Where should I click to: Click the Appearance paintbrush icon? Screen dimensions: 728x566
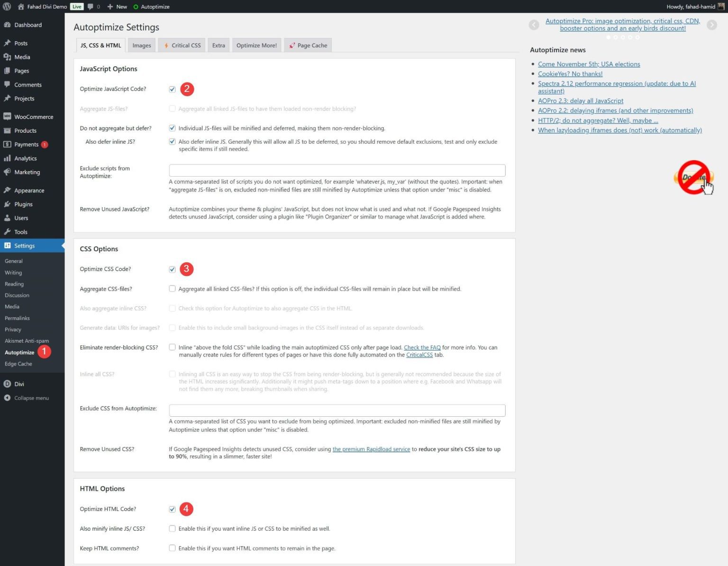point(7,190)
